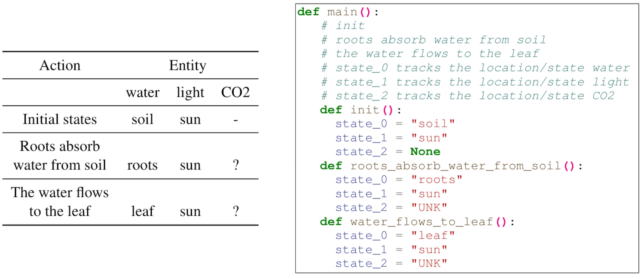The height and width of the screenshot is (279, 644).
Task: Select the '# init' comment line
Action: click(x=343, y=26)
